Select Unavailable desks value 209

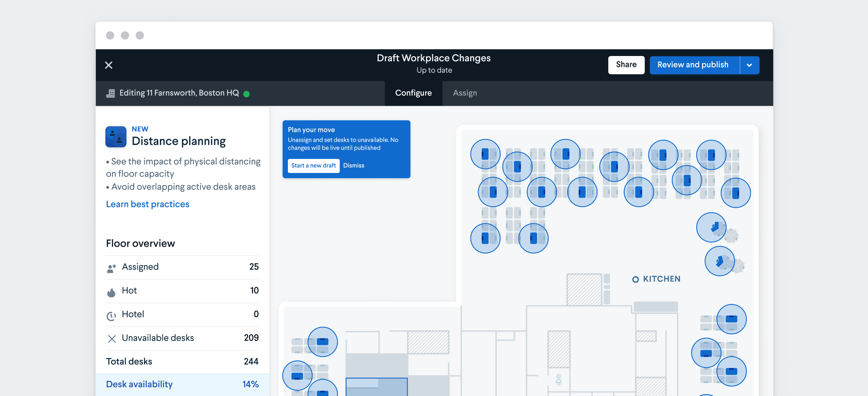tap(251, 338)
